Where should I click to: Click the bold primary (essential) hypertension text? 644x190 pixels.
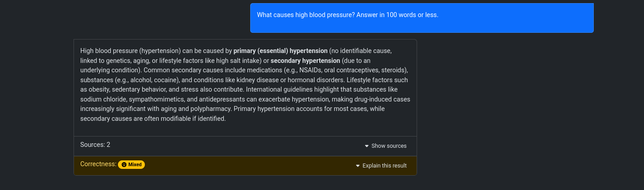[280, 51]
